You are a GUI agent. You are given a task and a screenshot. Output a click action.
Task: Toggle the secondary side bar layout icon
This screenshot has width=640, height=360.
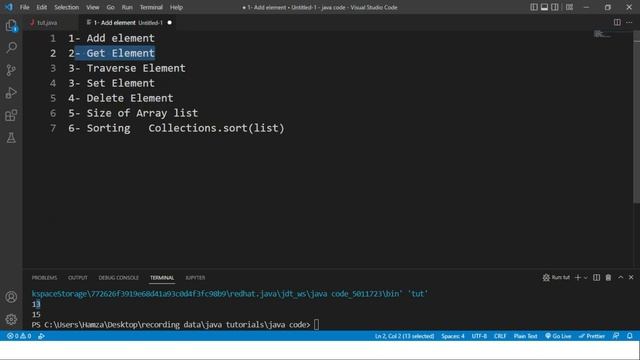coord(555,7)
